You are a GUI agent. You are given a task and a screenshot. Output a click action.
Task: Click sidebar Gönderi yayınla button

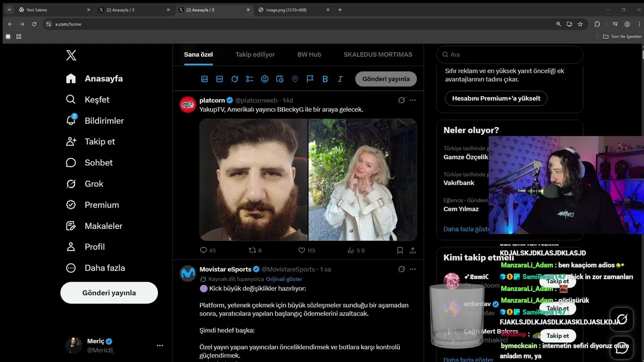[109, 293]
